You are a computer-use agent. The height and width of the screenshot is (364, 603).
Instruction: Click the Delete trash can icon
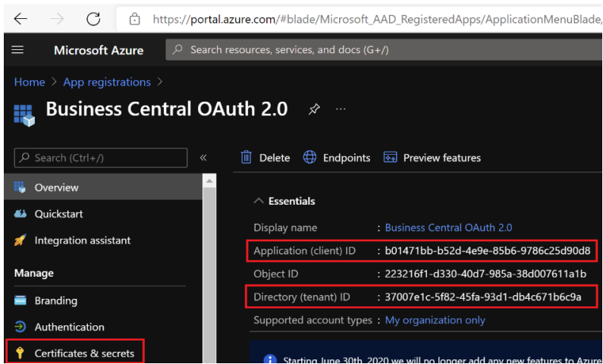[x=247, y=158]
